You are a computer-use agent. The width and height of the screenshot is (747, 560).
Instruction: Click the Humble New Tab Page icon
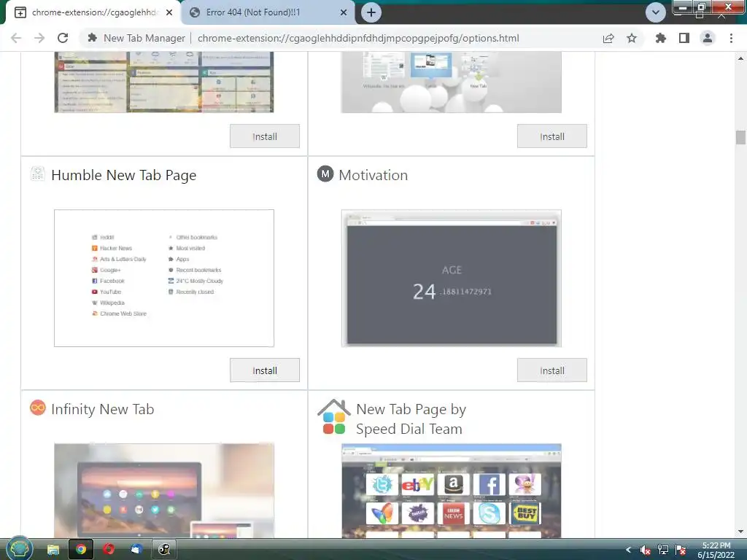[38, 174]
